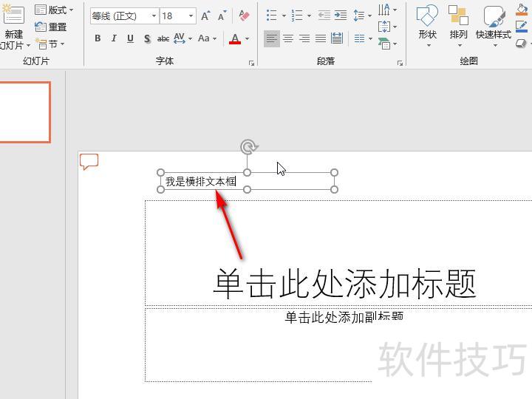
Task: Open the 新建幻灯片 dropdown arrow
Action: [x=28, y=45]
